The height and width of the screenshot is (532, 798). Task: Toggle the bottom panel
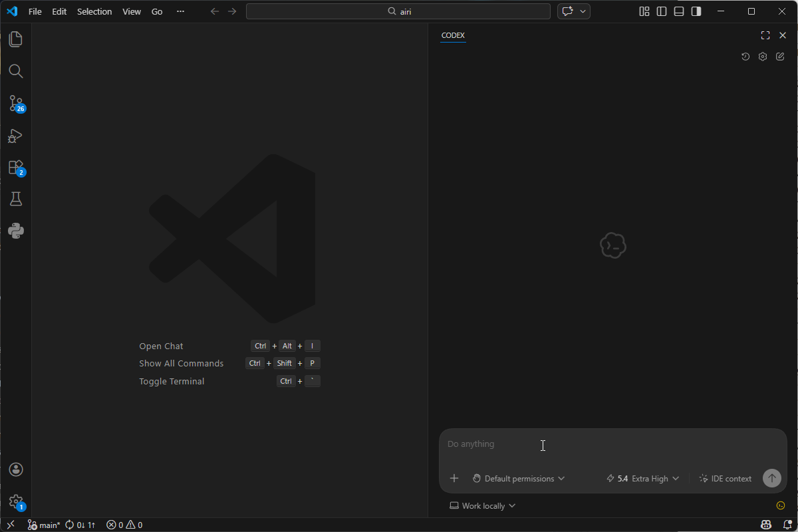[678, 11]
